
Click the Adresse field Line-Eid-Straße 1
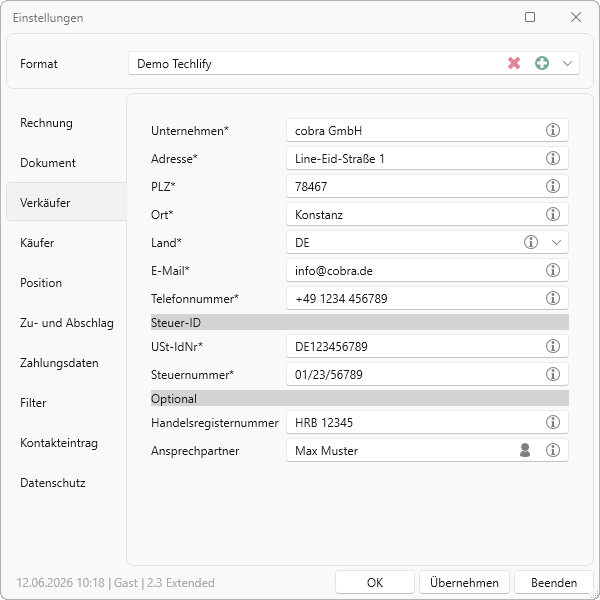point(427,158)
